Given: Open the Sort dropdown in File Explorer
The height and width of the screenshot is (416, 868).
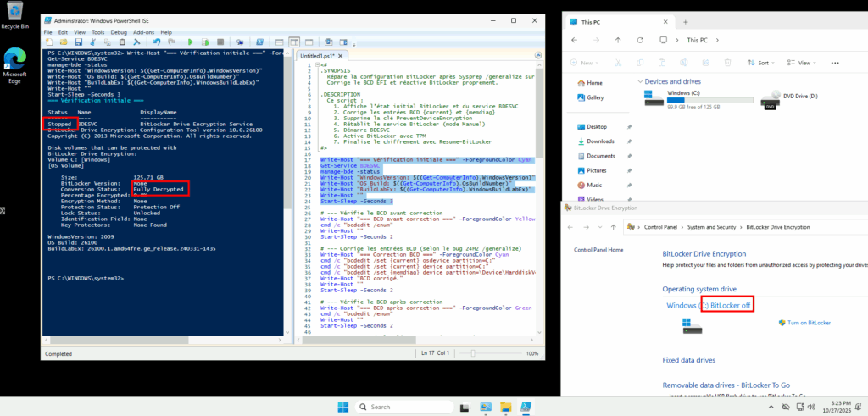Looking at the screenshot, I should [x=762, y=62].
